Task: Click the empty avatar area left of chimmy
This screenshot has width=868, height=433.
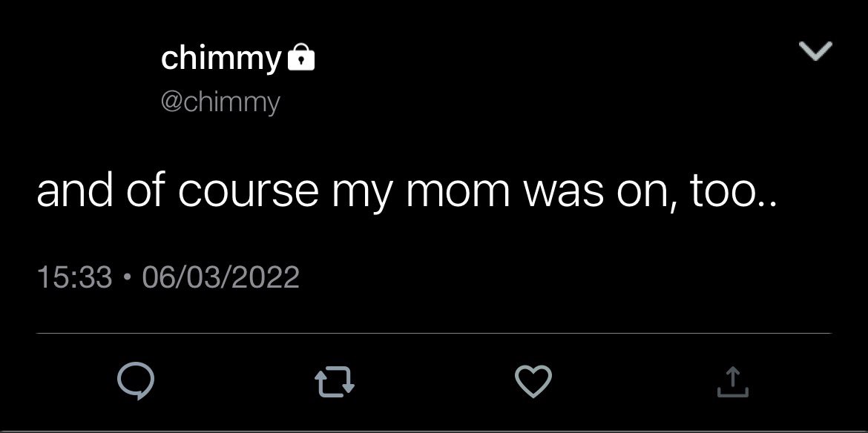Action: 83,77
